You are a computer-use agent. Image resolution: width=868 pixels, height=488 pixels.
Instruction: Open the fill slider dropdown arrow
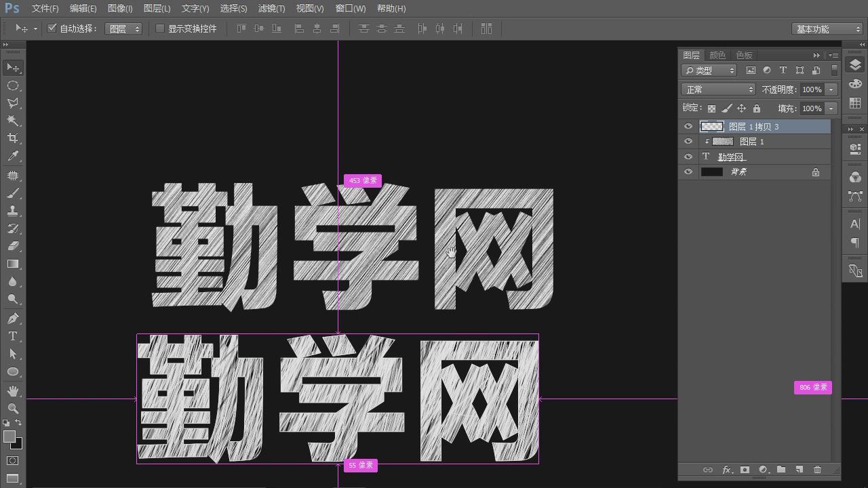point(831,108)
